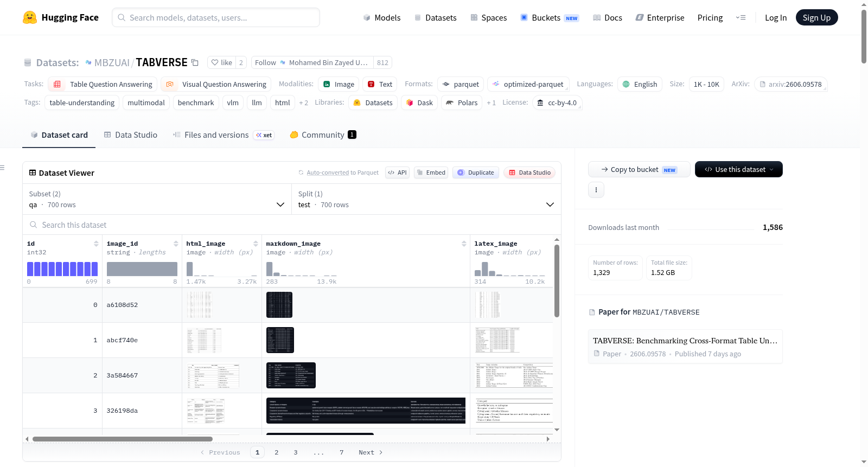Open the Pricing page
Viewport: 868px width, 467px height.
click(710, 17)
